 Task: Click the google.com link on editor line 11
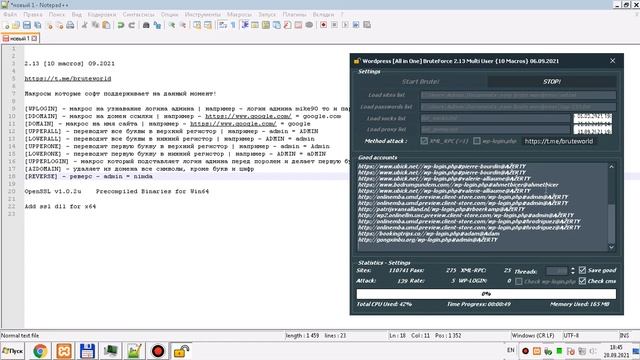tap(233, 123)
